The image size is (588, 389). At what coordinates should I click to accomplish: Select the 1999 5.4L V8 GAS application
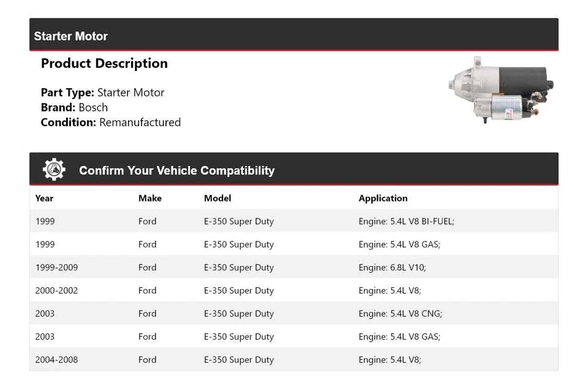pyautogui.click(x=399, y=244)
